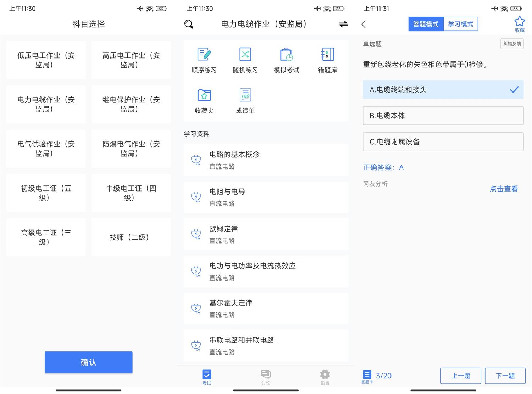Click the search magnifier icon
The height and width of the screenshot is (394, 532).
point(188,24)
